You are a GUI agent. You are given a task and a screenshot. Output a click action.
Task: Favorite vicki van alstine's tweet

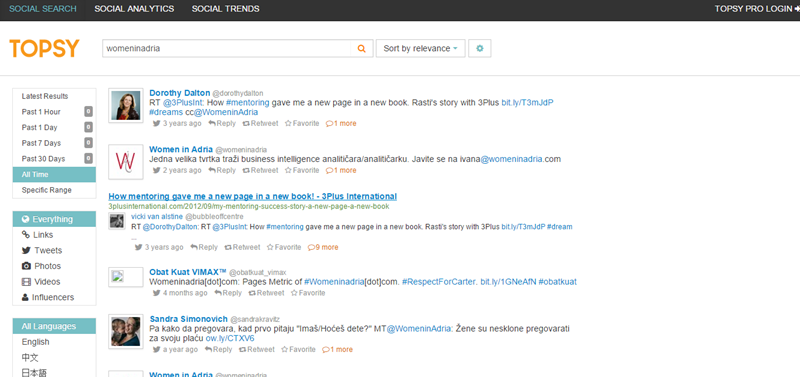284,247
